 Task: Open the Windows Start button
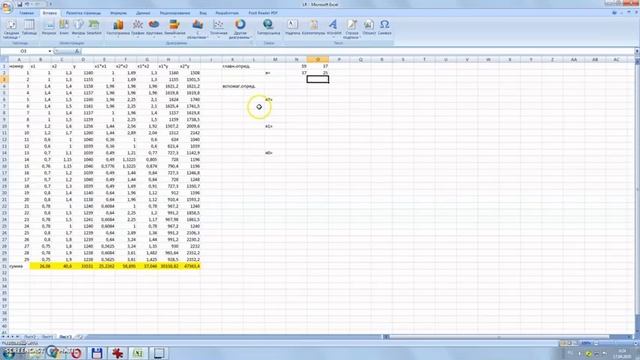coord(8,352)
